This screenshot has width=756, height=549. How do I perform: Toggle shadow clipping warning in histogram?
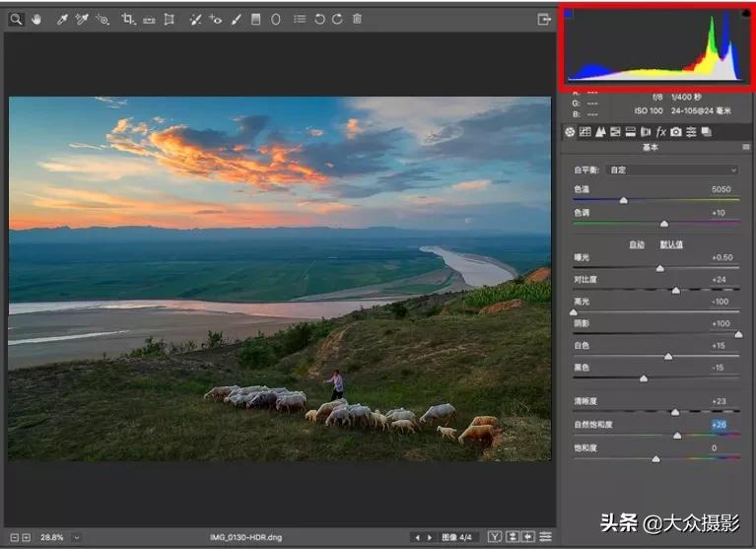click(x=570, y=14)
